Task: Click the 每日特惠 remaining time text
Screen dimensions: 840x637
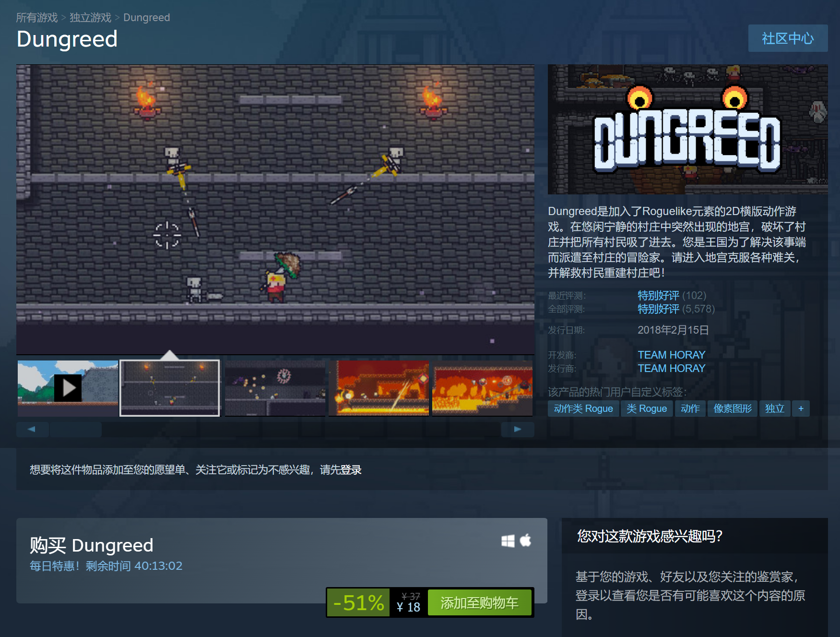Action: 106,566
